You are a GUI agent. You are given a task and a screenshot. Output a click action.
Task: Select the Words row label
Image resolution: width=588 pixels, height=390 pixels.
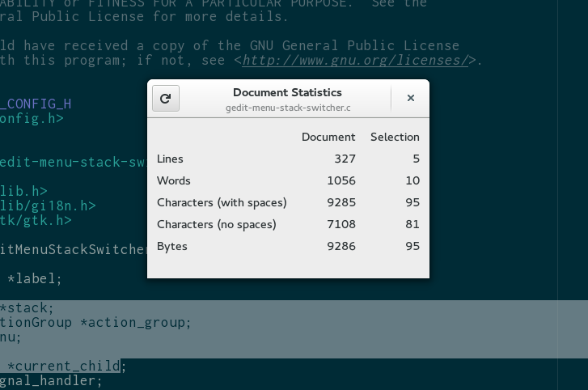174,180
